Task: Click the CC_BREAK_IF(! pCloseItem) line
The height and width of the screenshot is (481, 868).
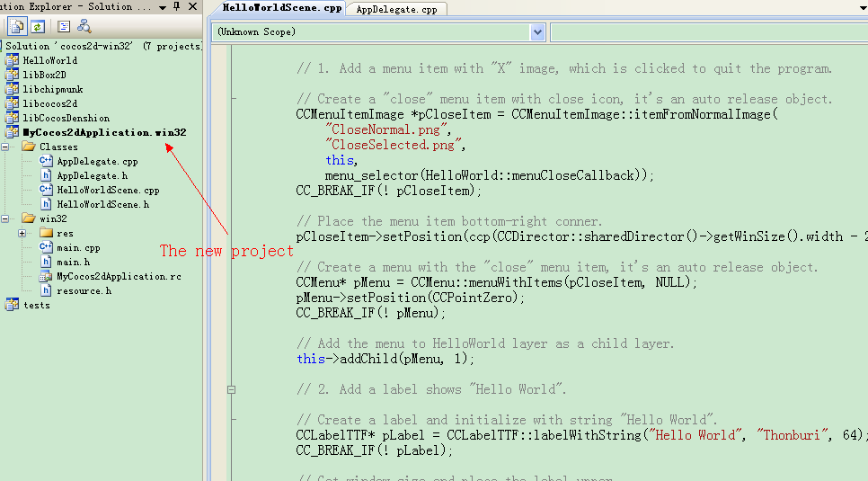Action: pyautogui.click(x=388, y=191)
